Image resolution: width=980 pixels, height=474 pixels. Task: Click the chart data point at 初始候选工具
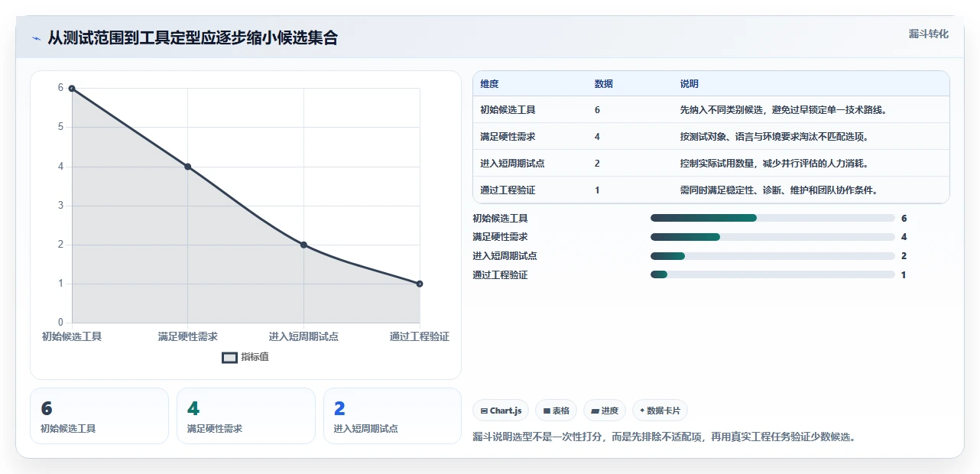point(72,89)
